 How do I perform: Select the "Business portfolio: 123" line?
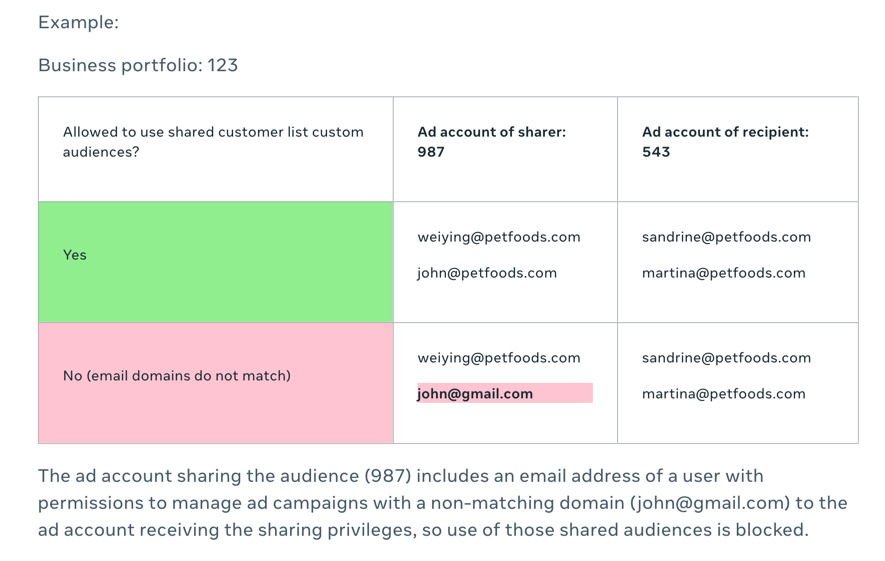(x=138, y=65)
